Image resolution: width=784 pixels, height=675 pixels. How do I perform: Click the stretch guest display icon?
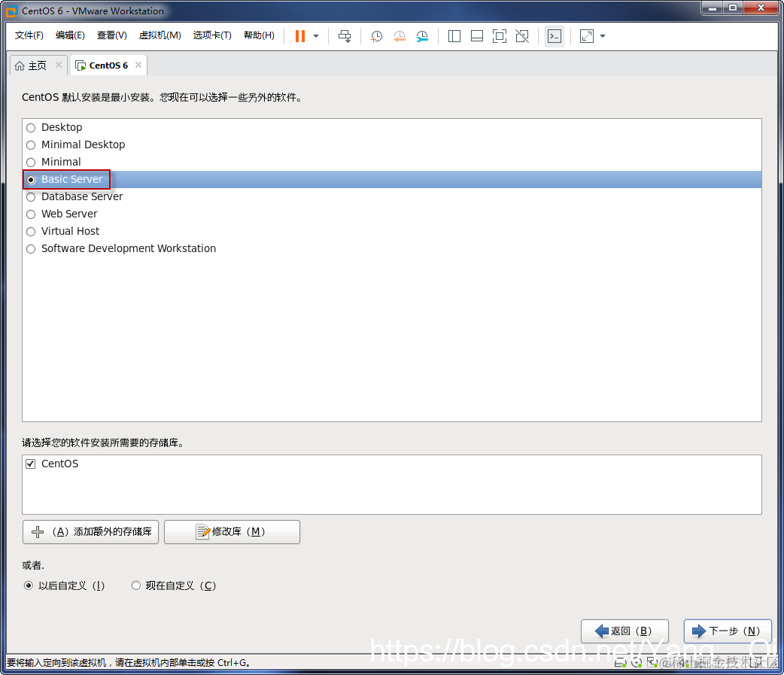tap(587, 36)
